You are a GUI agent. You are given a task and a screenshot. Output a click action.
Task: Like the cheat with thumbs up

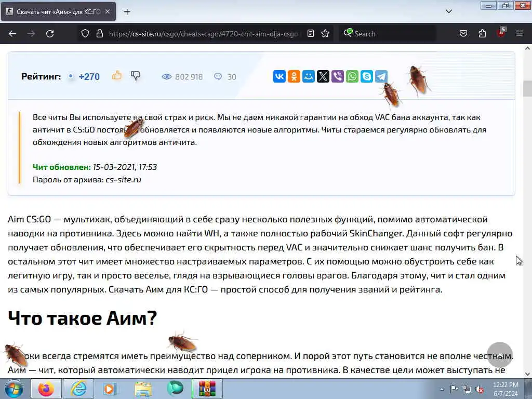(117, 75)
